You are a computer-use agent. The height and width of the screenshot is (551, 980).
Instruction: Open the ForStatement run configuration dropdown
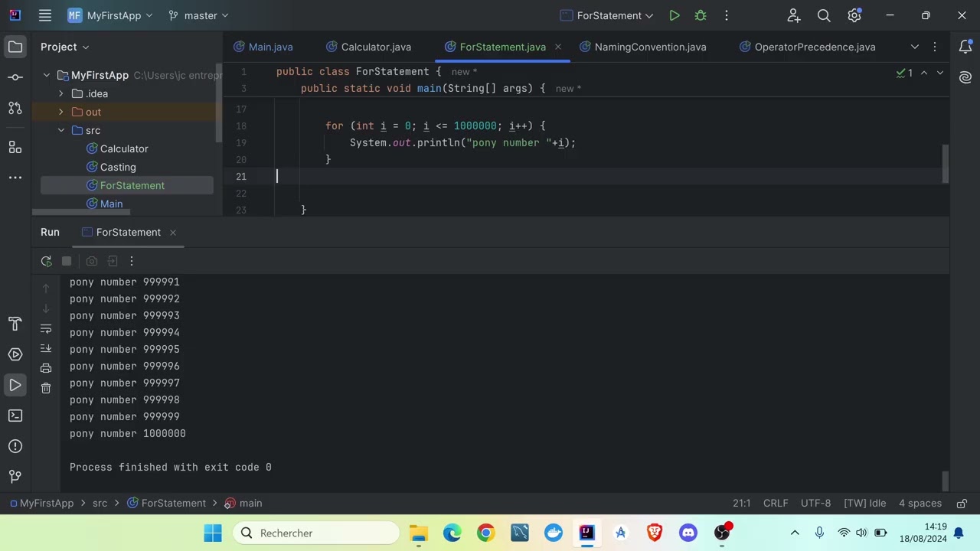[x=607, y=15]
